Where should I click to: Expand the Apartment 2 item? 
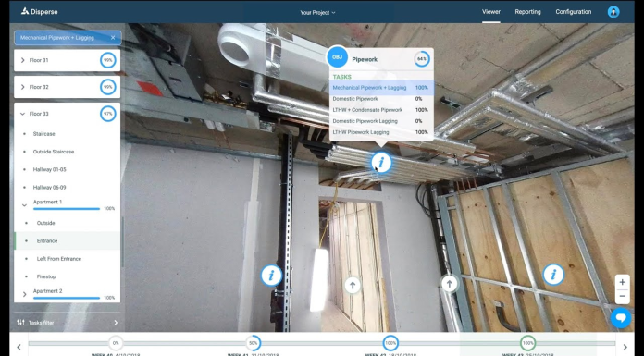pos(24,294)
